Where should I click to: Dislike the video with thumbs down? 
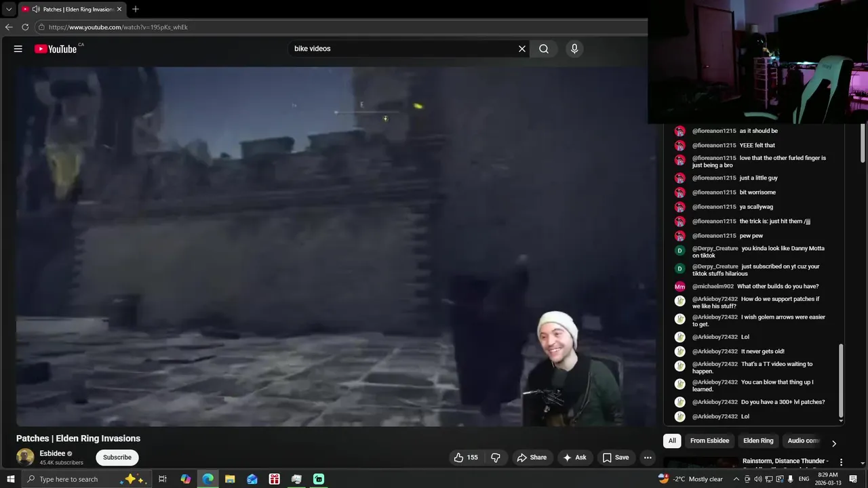coord(496,457)
